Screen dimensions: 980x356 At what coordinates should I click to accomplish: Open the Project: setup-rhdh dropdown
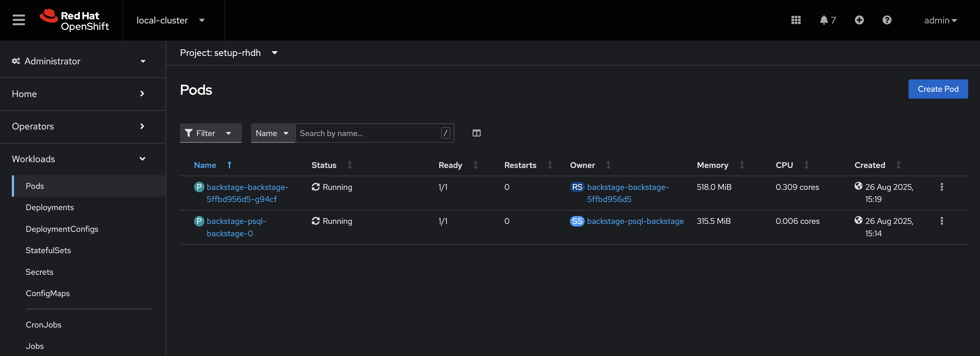click(229, 53)
